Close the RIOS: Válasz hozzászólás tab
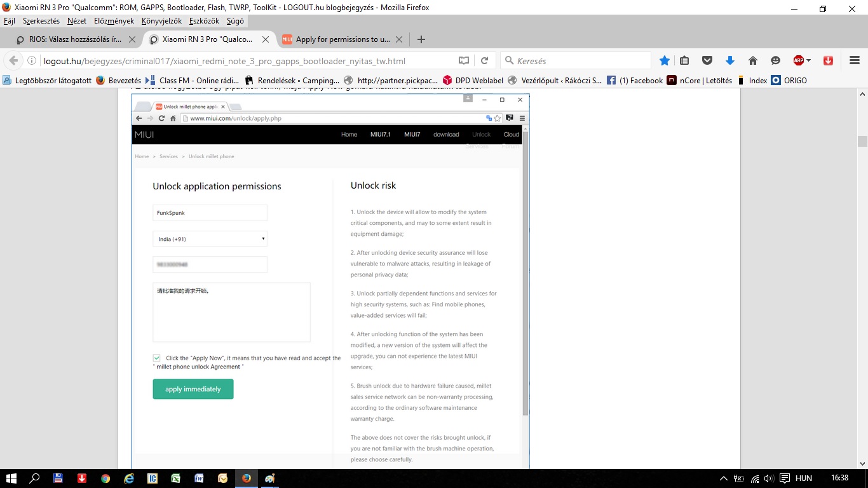The width and height of the screenshot is (868, 488). tap(132, 39)
